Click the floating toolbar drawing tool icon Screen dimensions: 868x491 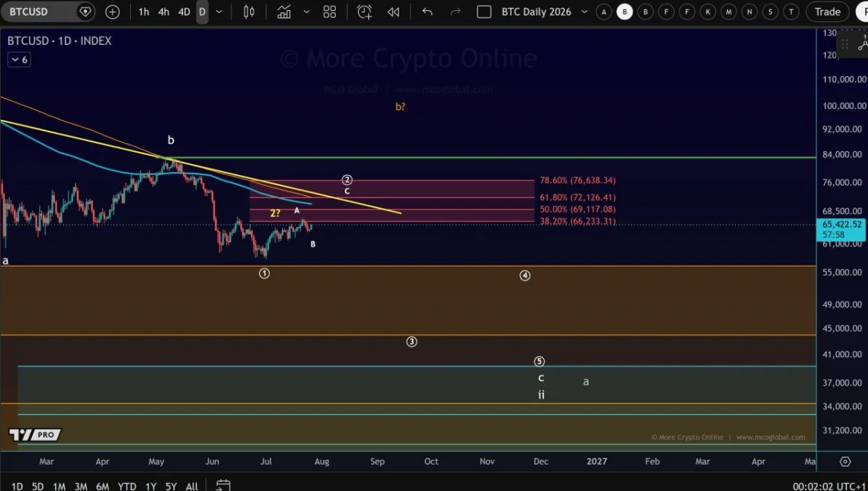tap(861, 44)
